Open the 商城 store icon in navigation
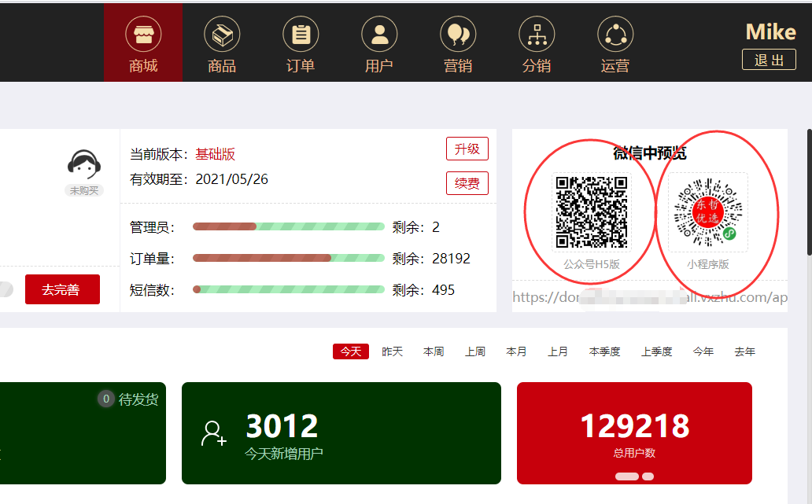Screen dimensions: 812x504 143,35
